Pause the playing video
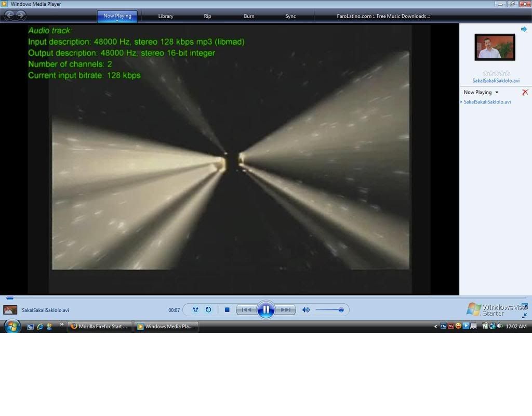Image resolution: width=532 pixels, height=416 pixels. coord(265,309)
